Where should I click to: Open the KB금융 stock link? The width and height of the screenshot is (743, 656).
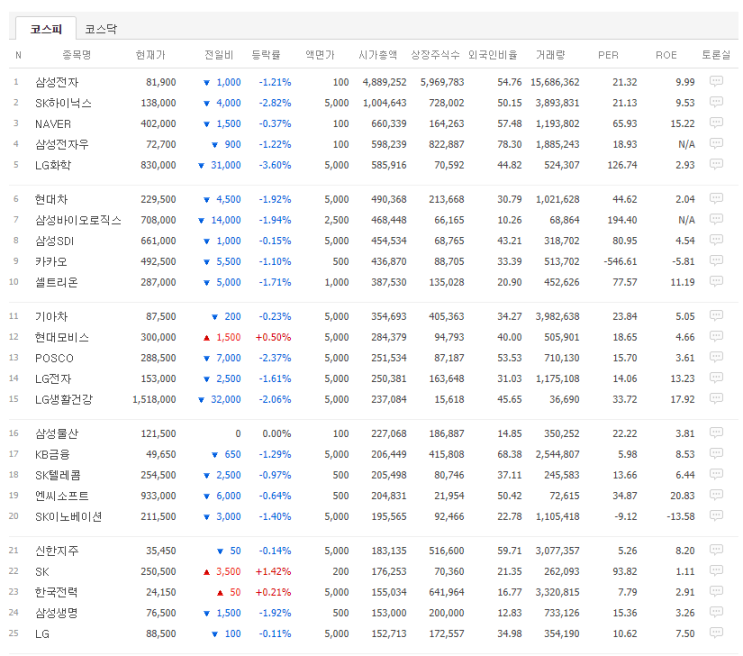tap(52, 454)
